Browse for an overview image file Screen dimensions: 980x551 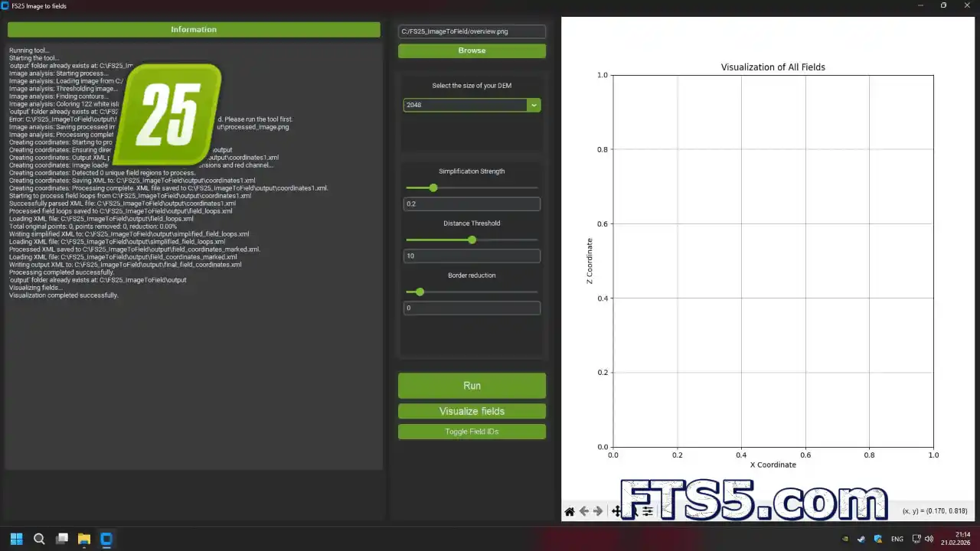[472, 51]
